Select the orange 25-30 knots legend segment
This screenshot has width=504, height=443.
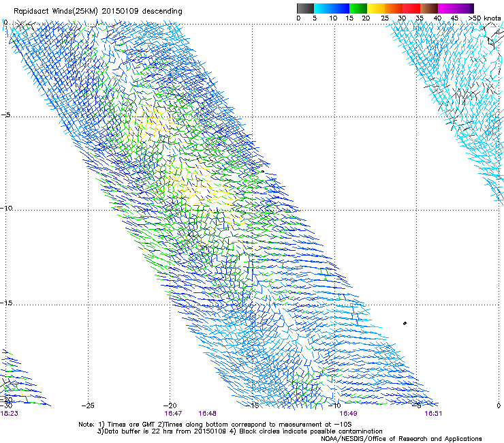pos(394,8)
